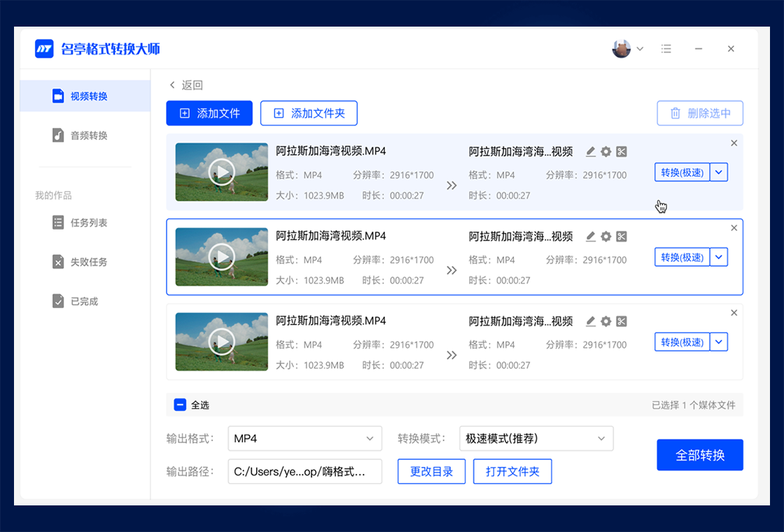Click the settings gear icon on third video
Screen dimensions: 784x532
pyautogui.click(x=606, y=321)
